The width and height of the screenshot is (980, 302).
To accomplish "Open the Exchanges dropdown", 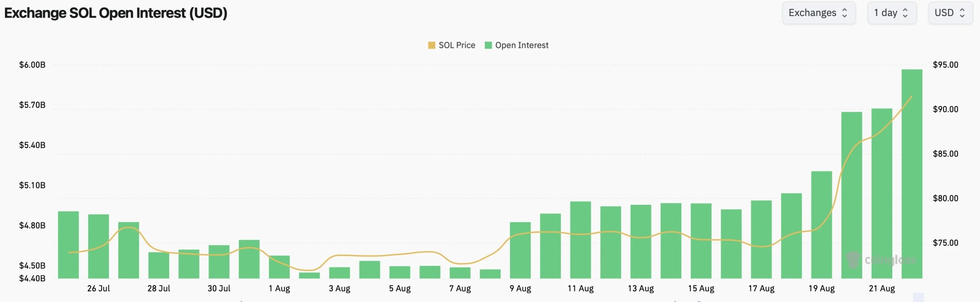I will click(x=819, y=13).
